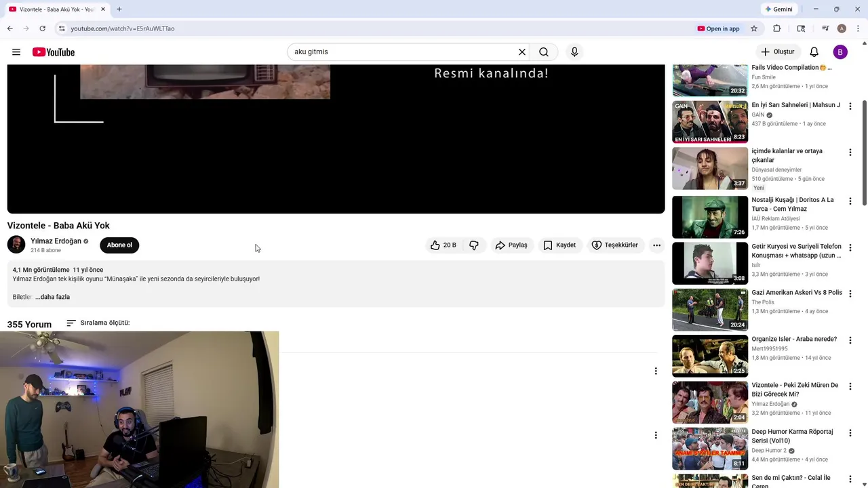The width and height of the screenshot is (868, 488).
Task: Open a new browser tab
Action: pos(119,9)
